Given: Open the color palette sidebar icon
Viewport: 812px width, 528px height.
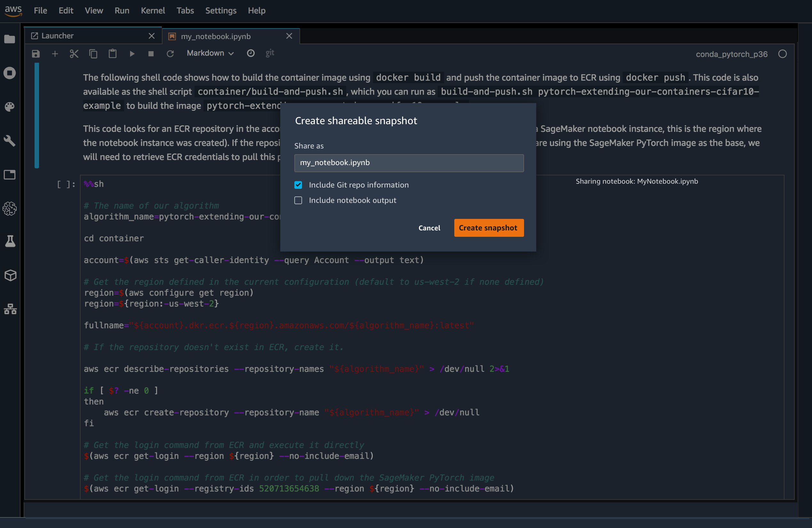Looking at the screenshot, I should [x=10, y=107].
